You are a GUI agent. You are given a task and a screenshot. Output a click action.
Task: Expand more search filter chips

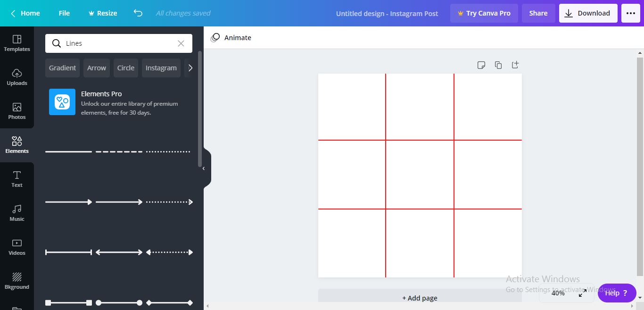point(191,67)
